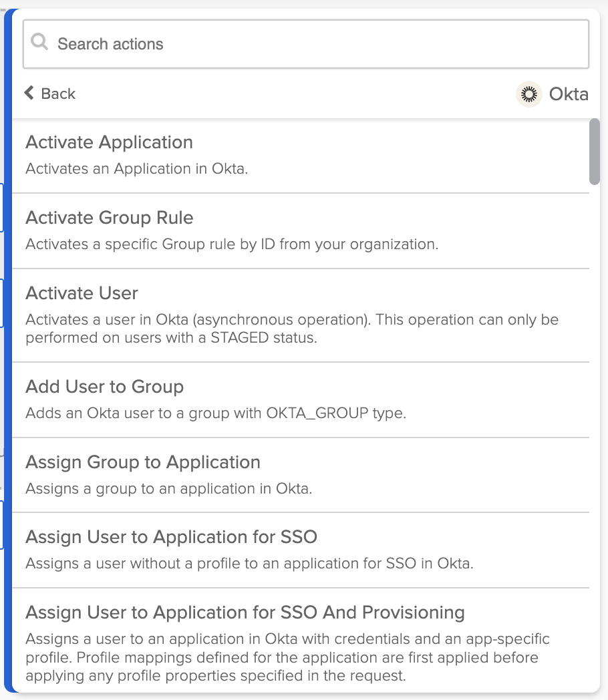Select Assign User for SSO And Provisioning
This screenshot has height=700, width=608.
pyautogui.click(x=245, y=612)
